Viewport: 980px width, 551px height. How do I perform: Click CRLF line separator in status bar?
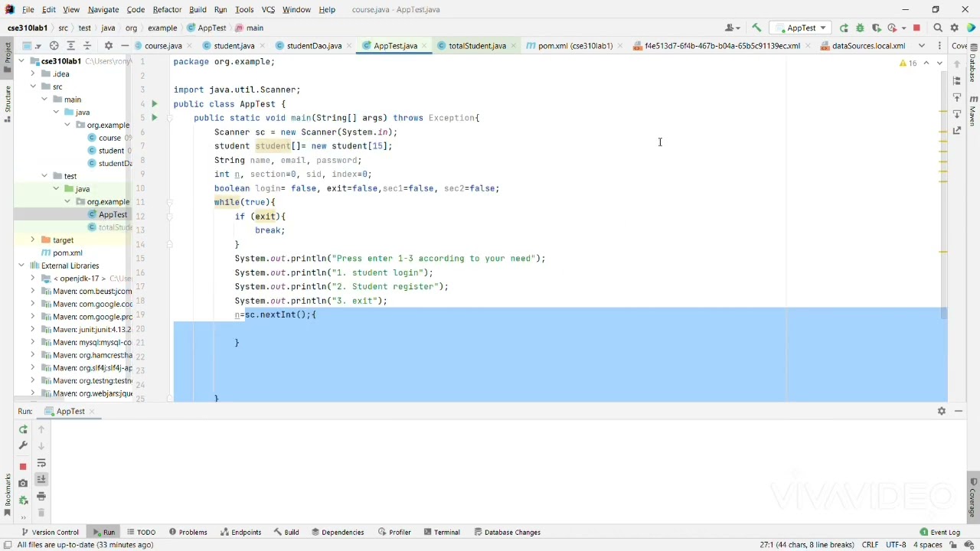point(870,545)
